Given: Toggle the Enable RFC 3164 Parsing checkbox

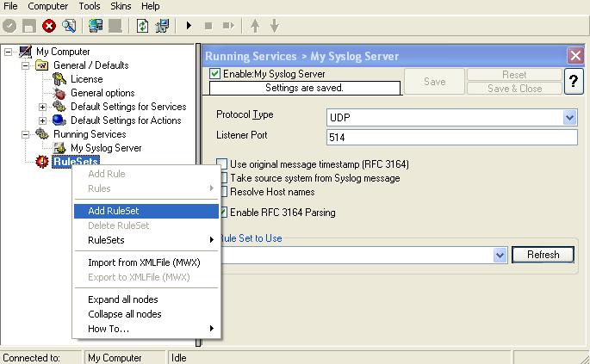Looking at the screenshot, I should point(223,213).
